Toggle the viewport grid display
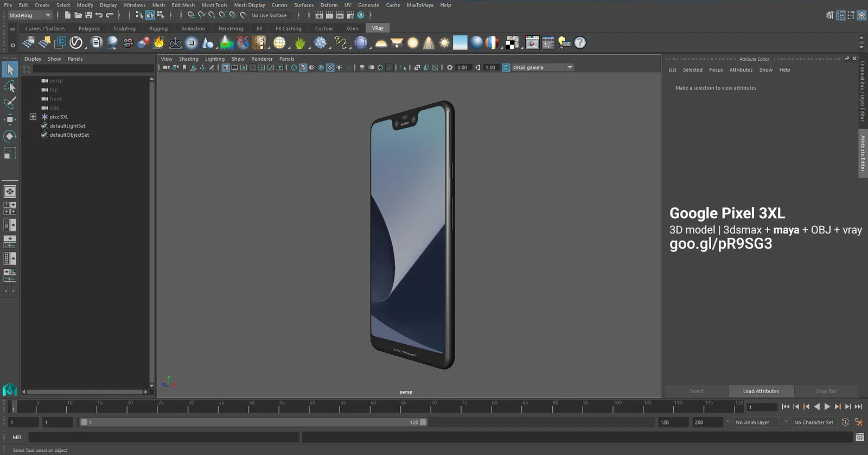Image resolution: width=868 pixels, height=455 pixels. [226, 67]
